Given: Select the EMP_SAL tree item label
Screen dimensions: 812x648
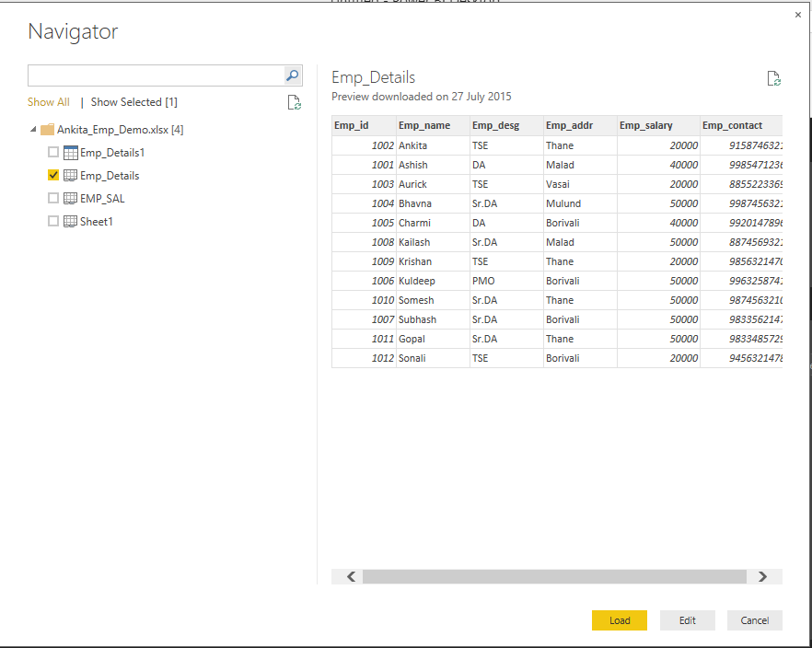Looking at the screenshot, I should (x=102, y=198).
